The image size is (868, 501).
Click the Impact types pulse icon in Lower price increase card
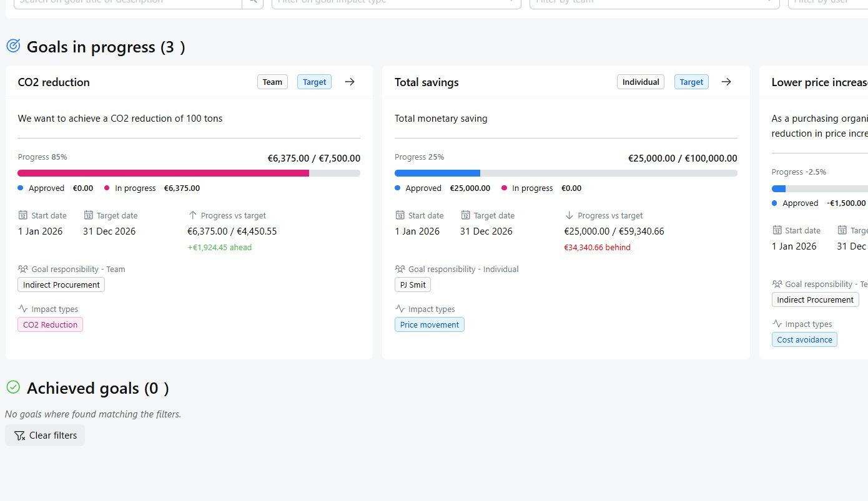point(777,324)
